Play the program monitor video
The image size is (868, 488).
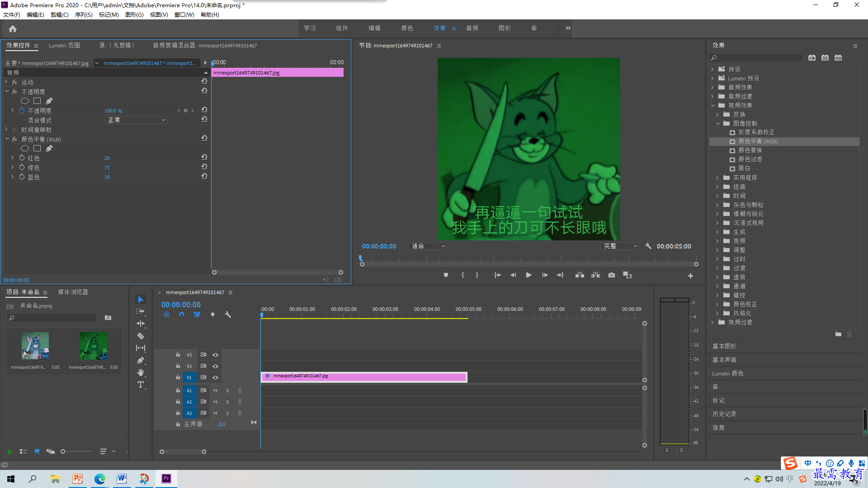coord(528,275)
